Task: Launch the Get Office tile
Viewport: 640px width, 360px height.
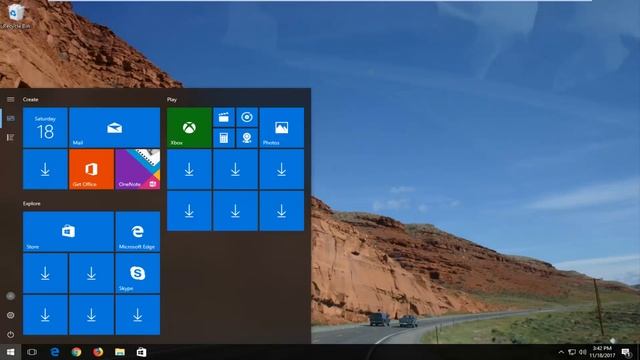Action: (91, 169)
